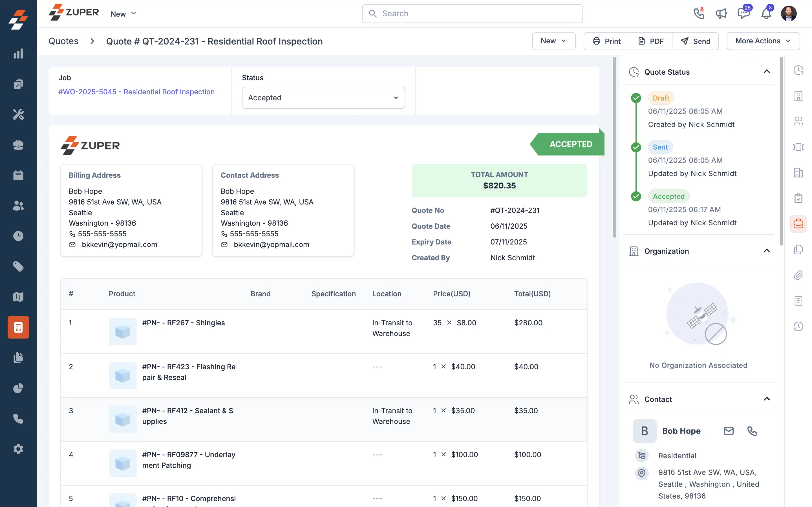Screen dimensions: 812x507
Task: Open the New menu beside Zuper logo
Action: 123,14
